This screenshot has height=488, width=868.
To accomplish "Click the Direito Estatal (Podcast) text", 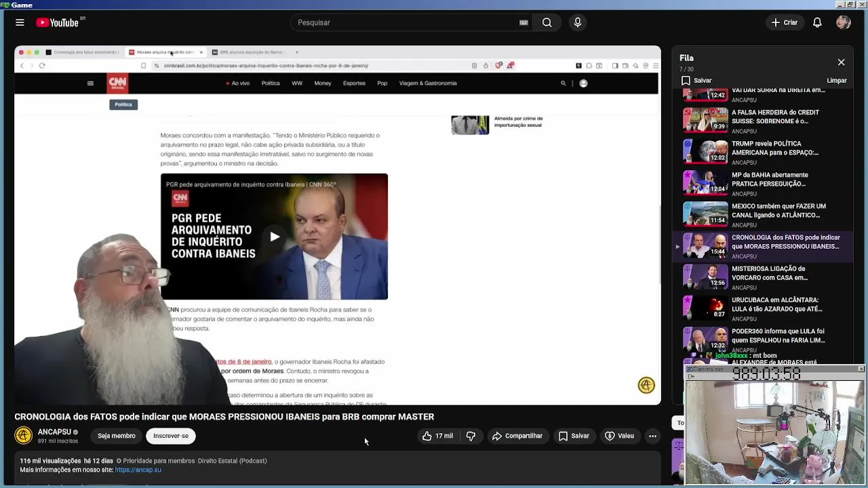I will pos(232,461).
